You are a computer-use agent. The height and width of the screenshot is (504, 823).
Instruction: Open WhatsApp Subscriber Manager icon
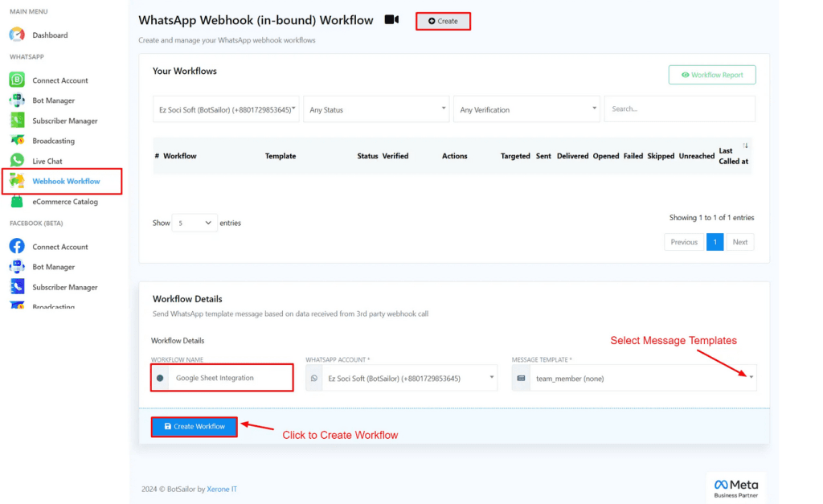click(x=17, y=121)
